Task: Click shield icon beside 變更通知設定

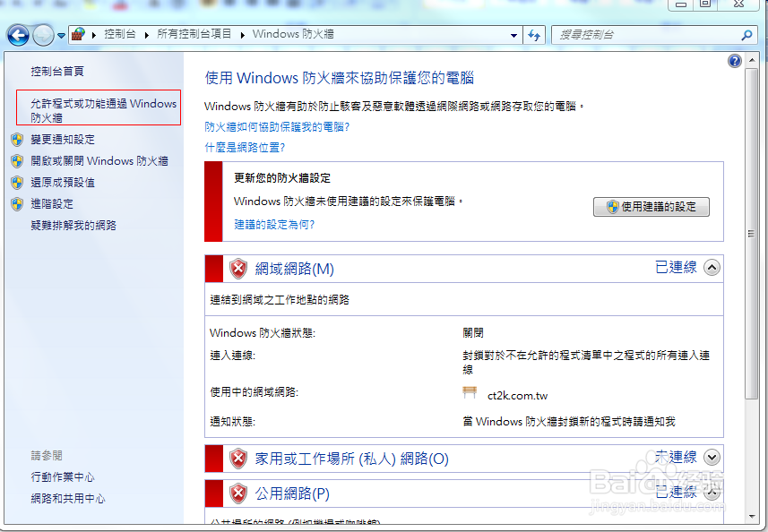Action: pos(17,140)
